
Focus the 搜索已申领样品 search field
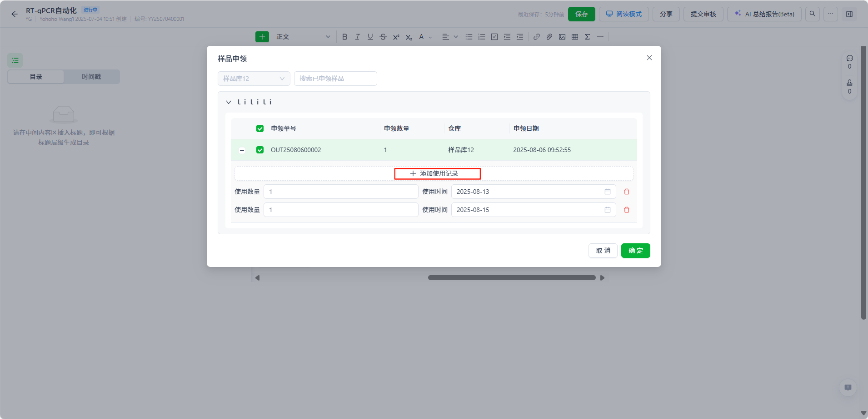tap(335, 79)
